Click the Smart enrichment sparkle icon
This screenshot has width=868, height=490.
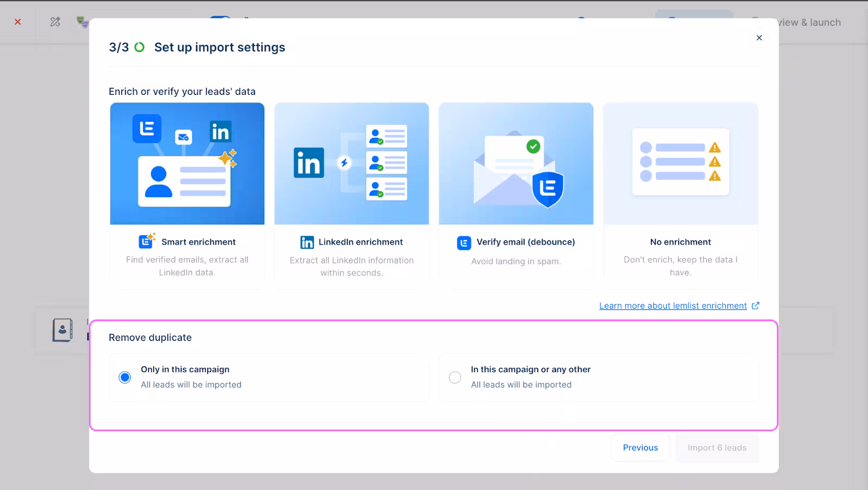(x=146, y=241)
